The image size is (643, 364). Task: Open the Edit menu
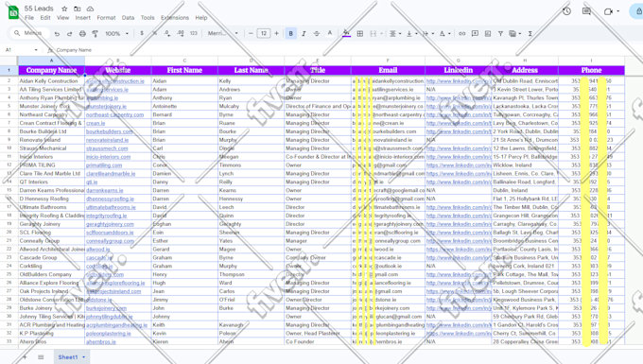click(x=45, y=18)
